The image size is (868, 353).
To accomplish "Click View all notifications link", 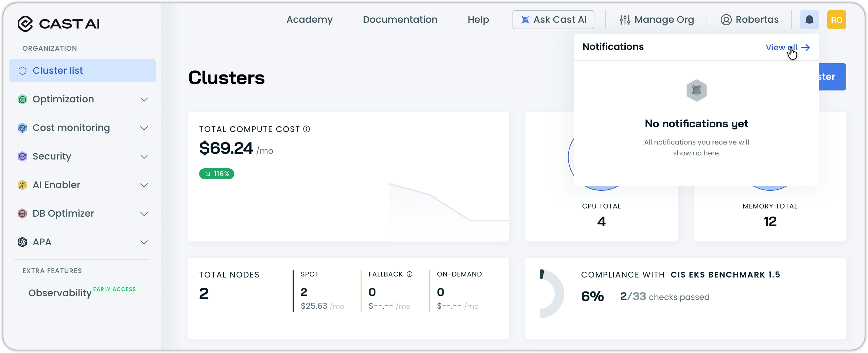I will 788,48.
